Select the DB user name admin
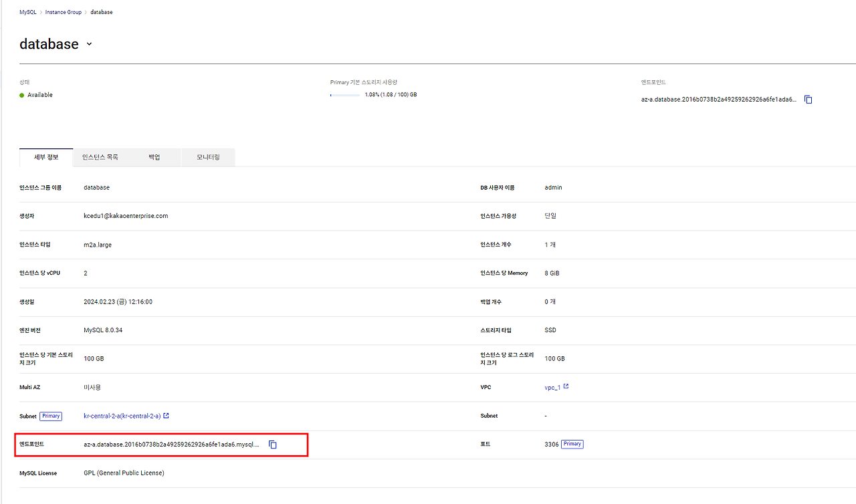856x504 pixels. [x=554, y=188]
